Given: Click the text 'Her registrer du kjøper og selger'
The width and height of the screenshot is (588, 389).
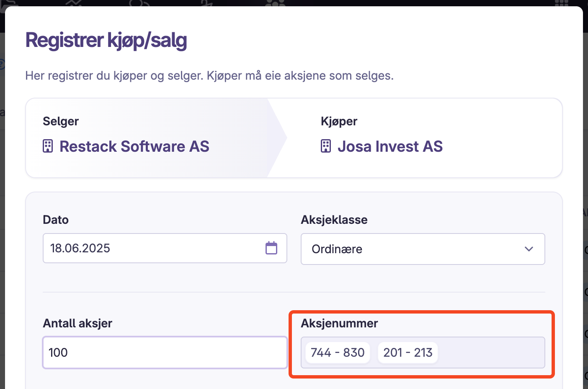Looking at the screenshot, I should point(114,75).
